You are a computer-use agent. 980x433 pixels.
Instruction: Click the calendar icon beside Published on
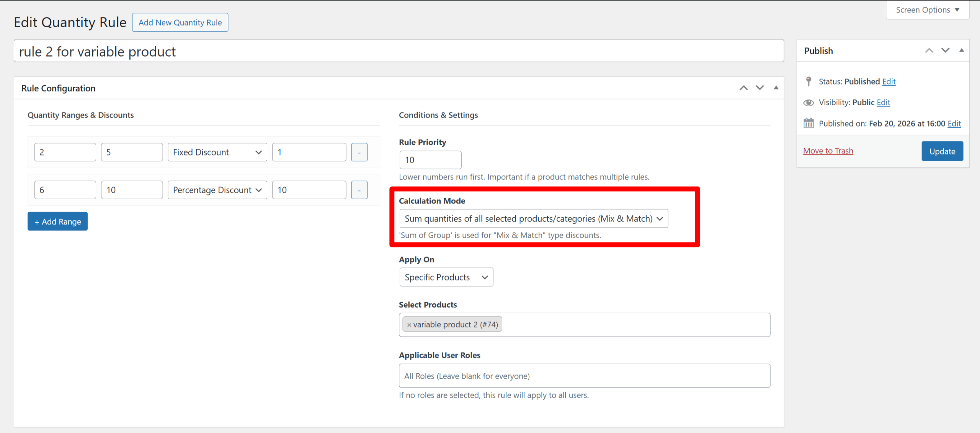pos(808,123)
